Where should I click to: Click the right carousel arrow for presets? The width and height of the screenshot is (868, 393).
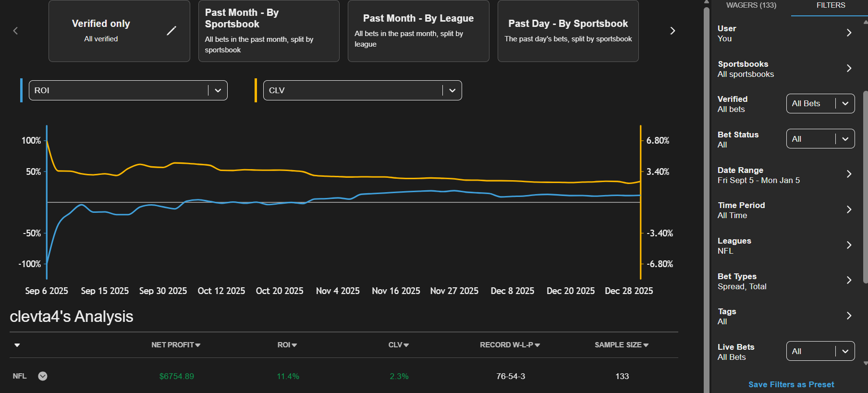(x=672, y=31)
